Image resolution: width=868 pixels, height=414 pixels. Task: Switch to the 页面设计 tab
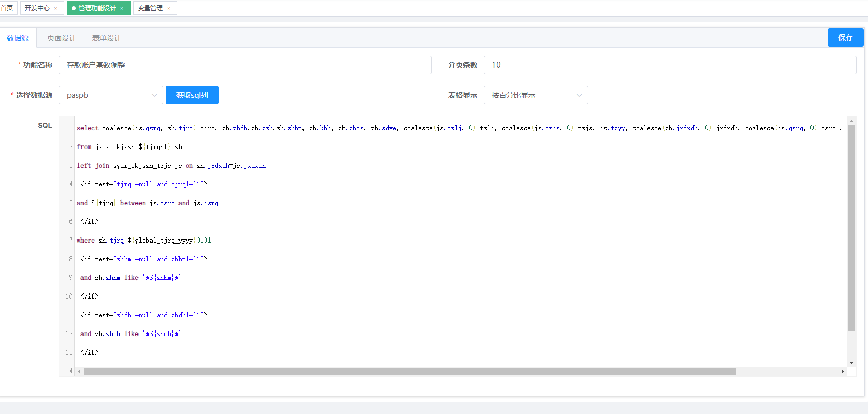point(61,38)
